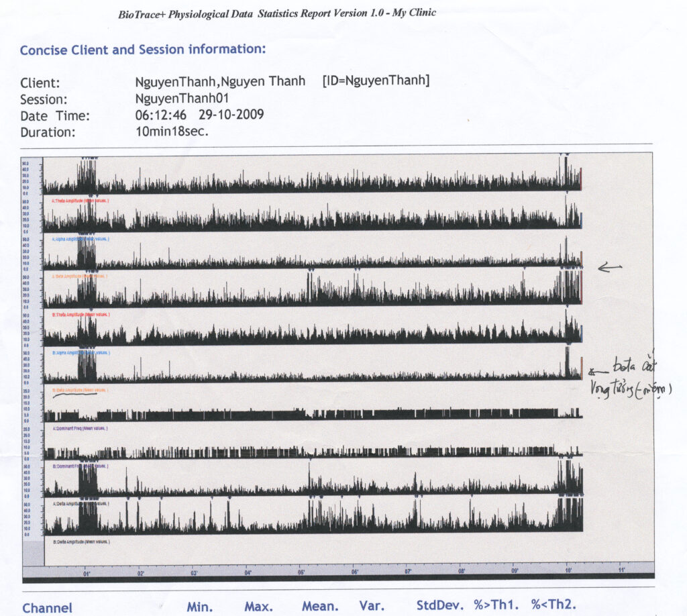Click the session name NguyenThanh01
The image size is (687, 616).
(174, 98)
